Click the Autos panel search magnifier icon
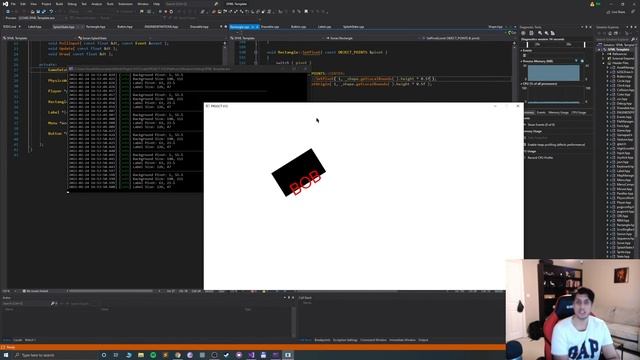 (x=53, y=303)
